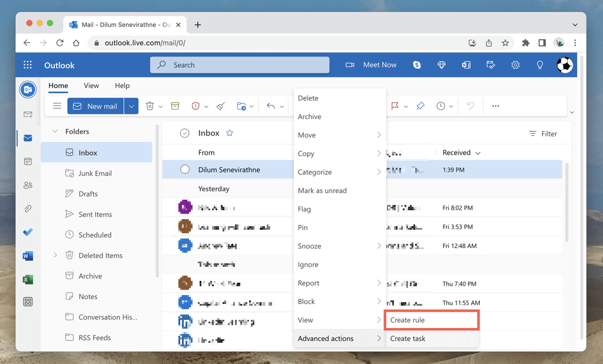Open the Skype icon in header
603x364 pixels.
pyautogui.click(x=417, y=65)
